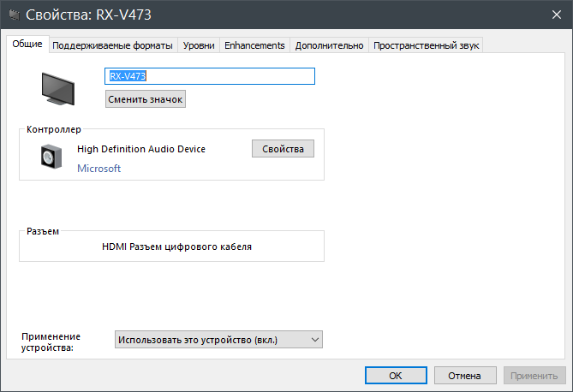Click the RX-V473 device name field
Viewport: 573px width, 392px height.
(210, 76)
